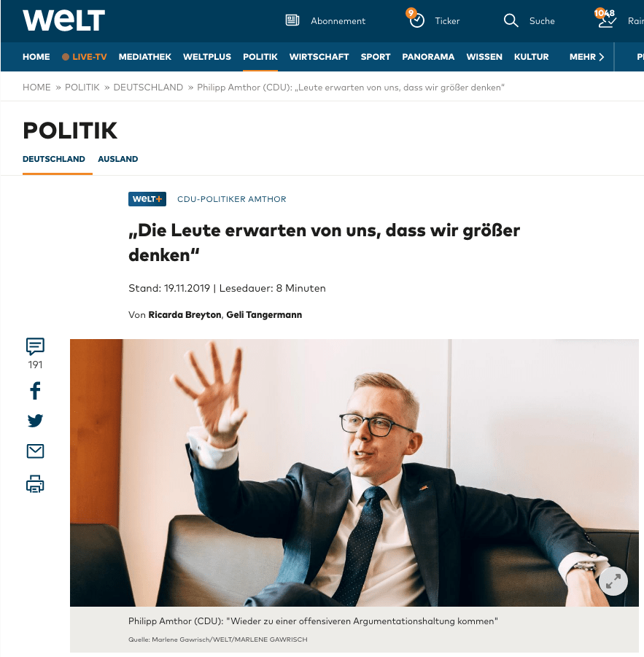Switch to the AUSLAND tab
The width and height of the screenshot is (644, 657).
tap(117, 159)
